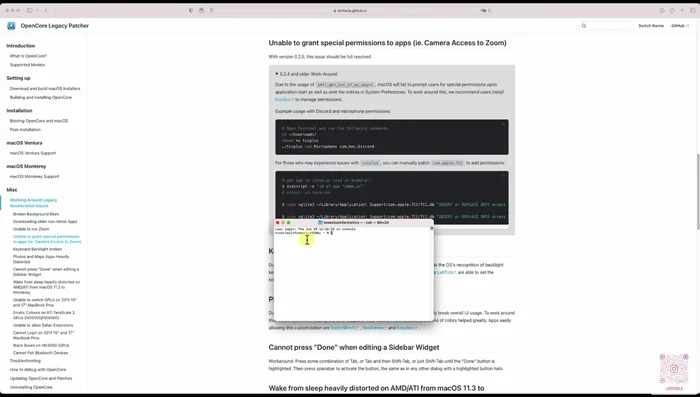Open Supported Models sidebar page
This screenshot has width=700, height=397.
[x=27, y=65]
